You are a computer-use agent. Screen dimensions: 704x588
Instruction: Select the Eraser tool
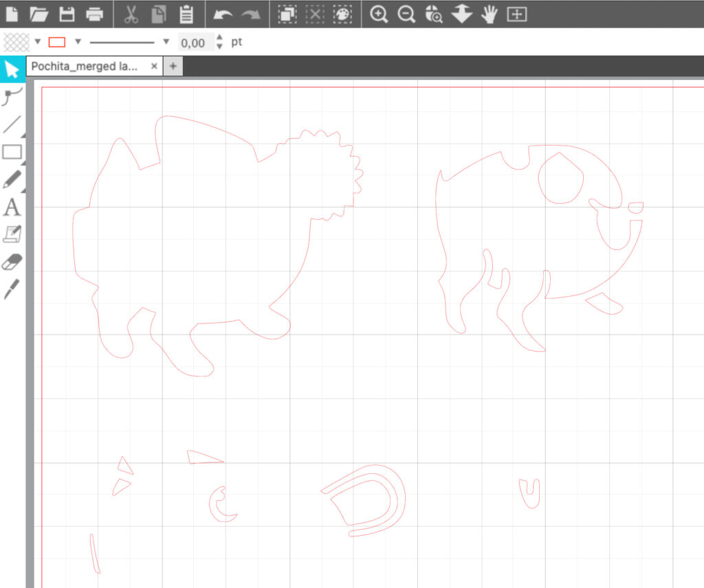[12, 261]
